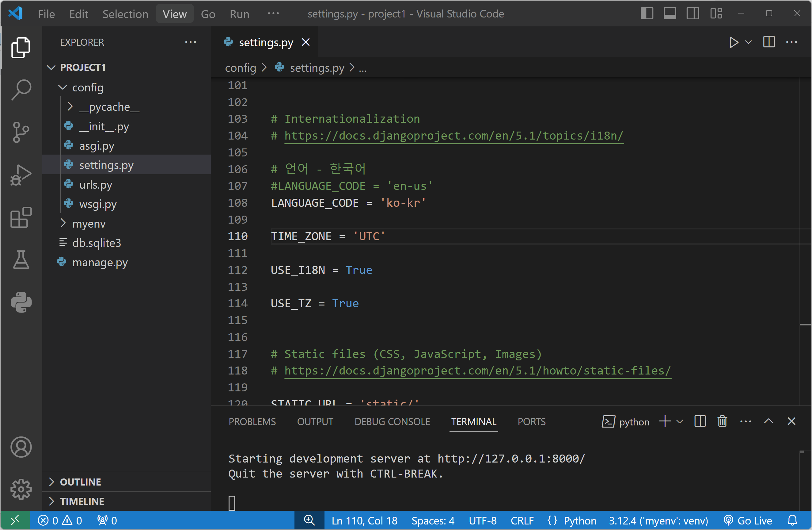This screenshot has width=812, height=530.
Task: Open the Python sidebar view
Action: (x=21, y=302)
